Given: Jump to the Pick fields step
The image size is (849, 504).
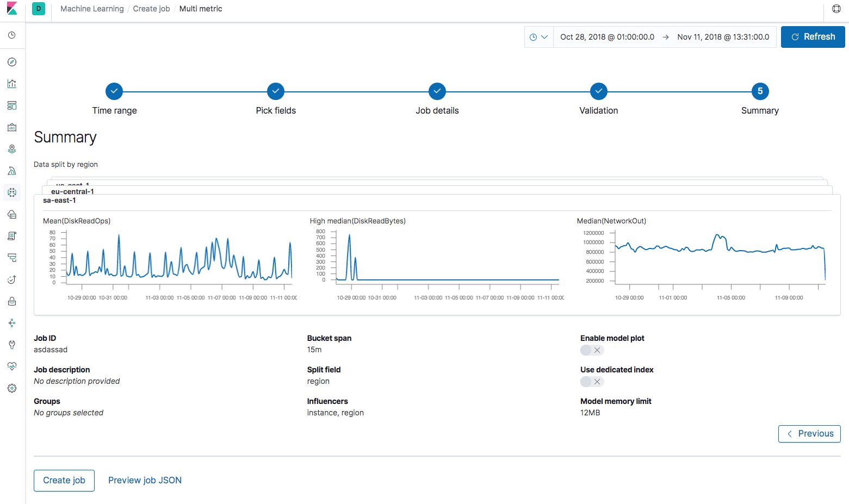Looking at the screenshot, I should (276, 91).
